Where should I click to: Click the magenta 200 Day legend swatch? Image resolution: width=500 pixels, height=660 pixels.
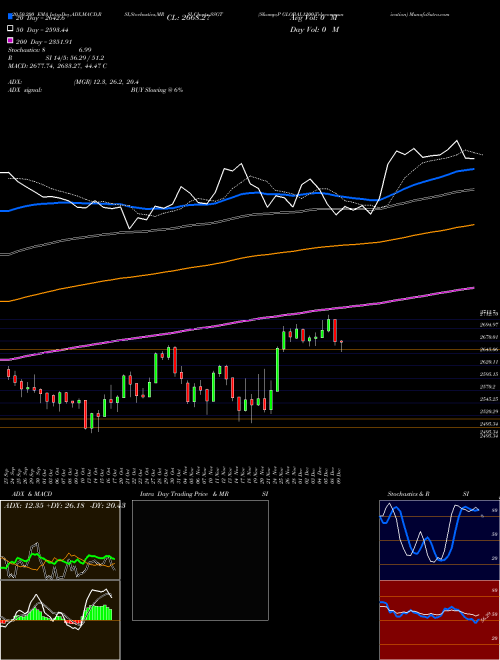coord(11,41)
